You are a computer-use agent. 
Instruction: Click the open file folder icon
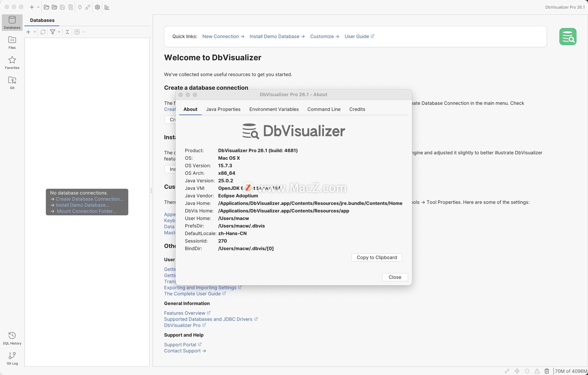coord(47,7)
